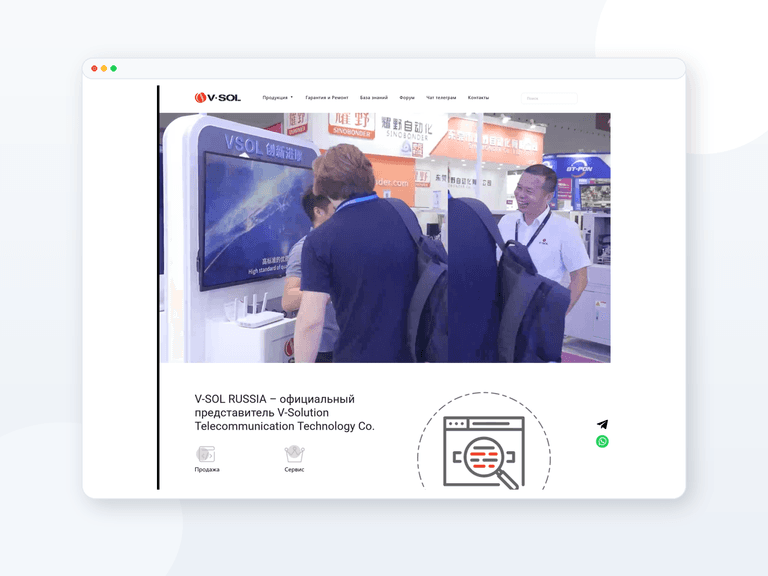Click the magnifier browser illustration
The height and width of the screenshot is (576, 768).
click(484, 453)
